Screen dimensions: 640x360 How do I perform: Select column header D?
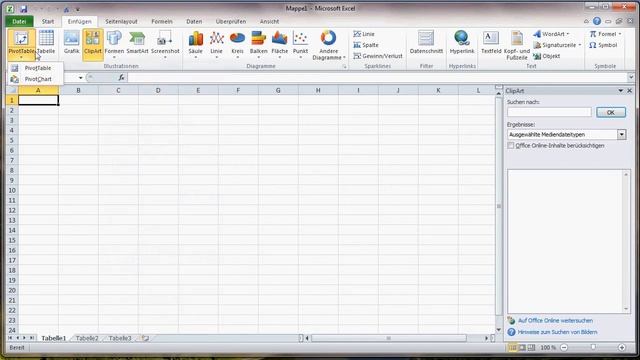tap(158, 90)
